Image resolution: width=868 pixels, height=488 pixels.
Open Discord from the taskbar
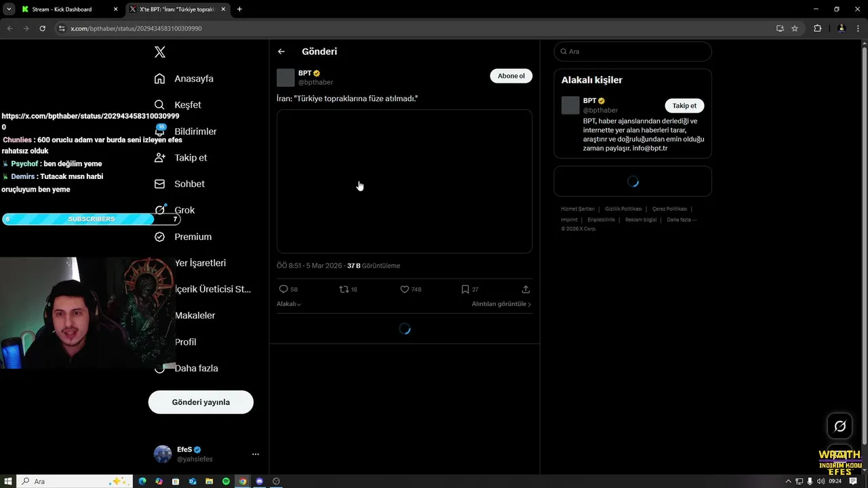point(259,481)
